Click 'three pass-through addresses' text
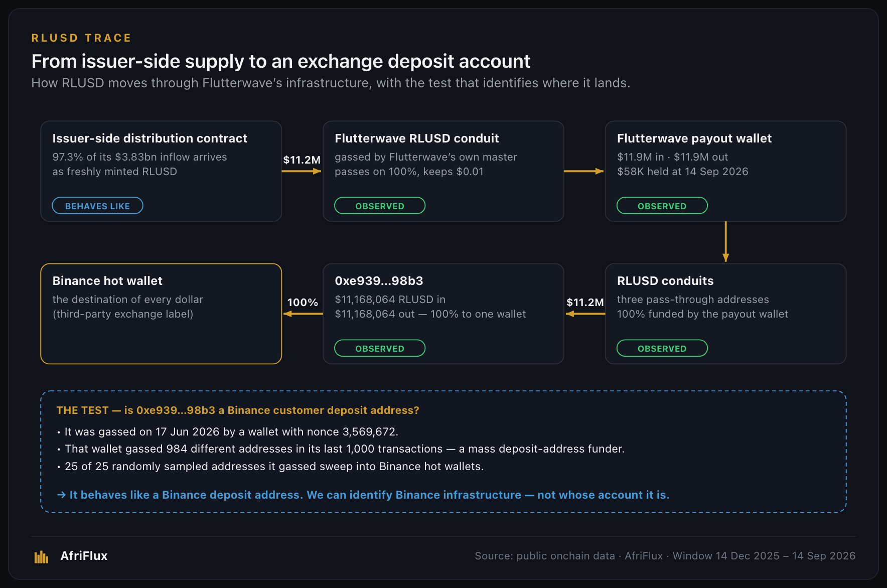 [x=693, y=300]
